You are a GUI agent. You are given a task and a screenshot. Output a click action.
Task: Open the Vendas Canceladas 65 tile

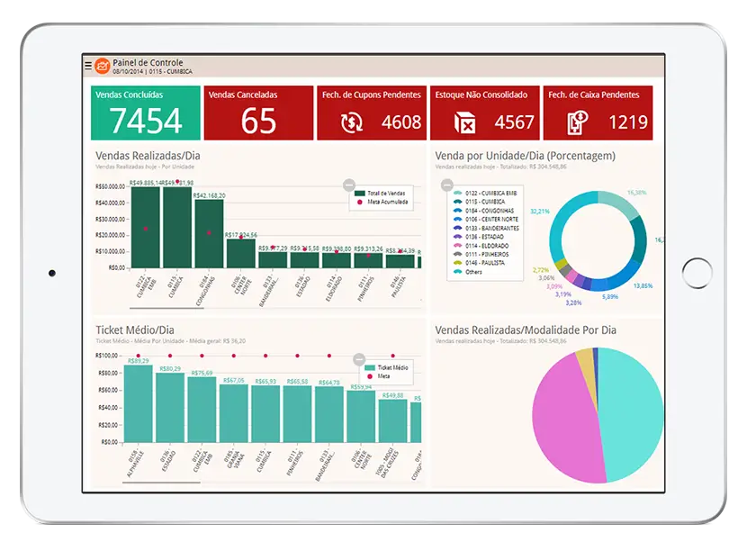coord(258,113)
